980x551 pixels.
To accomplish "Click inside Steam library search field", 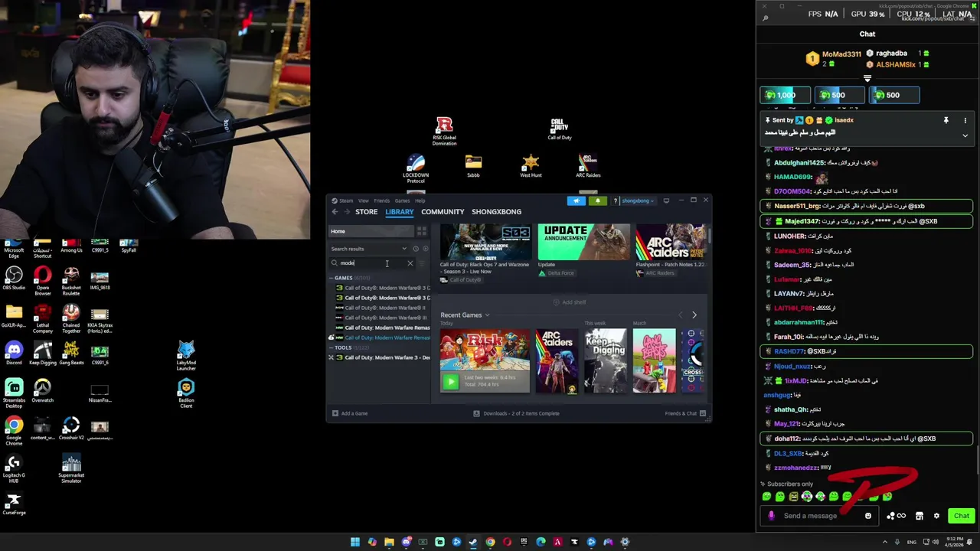I will [371, 263].
